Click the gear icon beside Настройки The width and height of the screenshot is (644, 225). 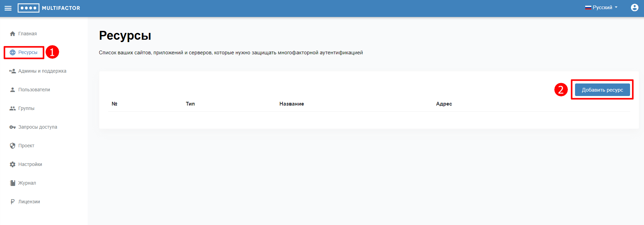pyautogui.click(x=13, y=164)
